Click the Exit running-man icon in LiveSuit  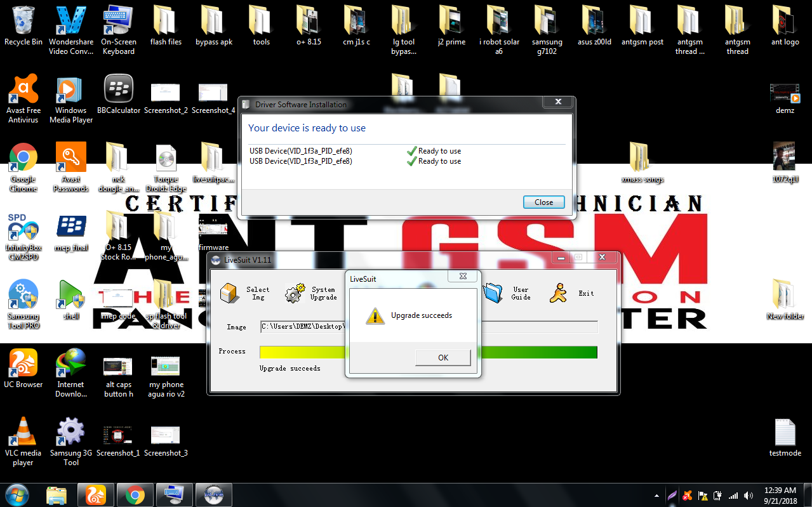click(x=558, y=293)
